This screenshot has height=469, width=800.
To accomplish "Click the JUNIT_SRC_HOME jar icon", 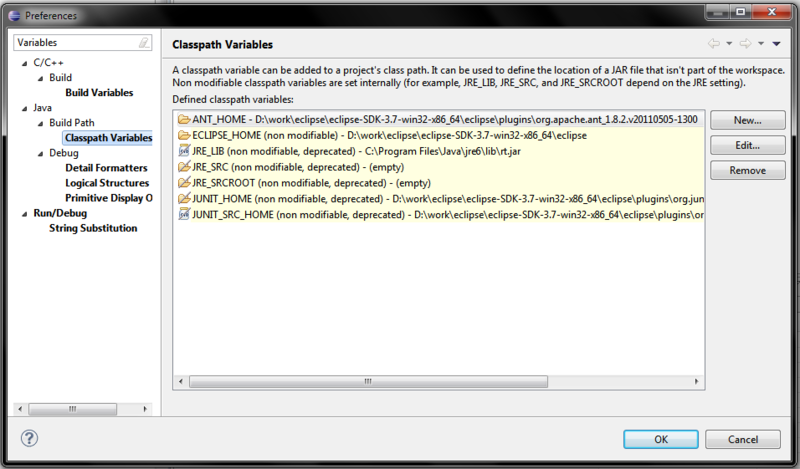I will tap(184, 214).
